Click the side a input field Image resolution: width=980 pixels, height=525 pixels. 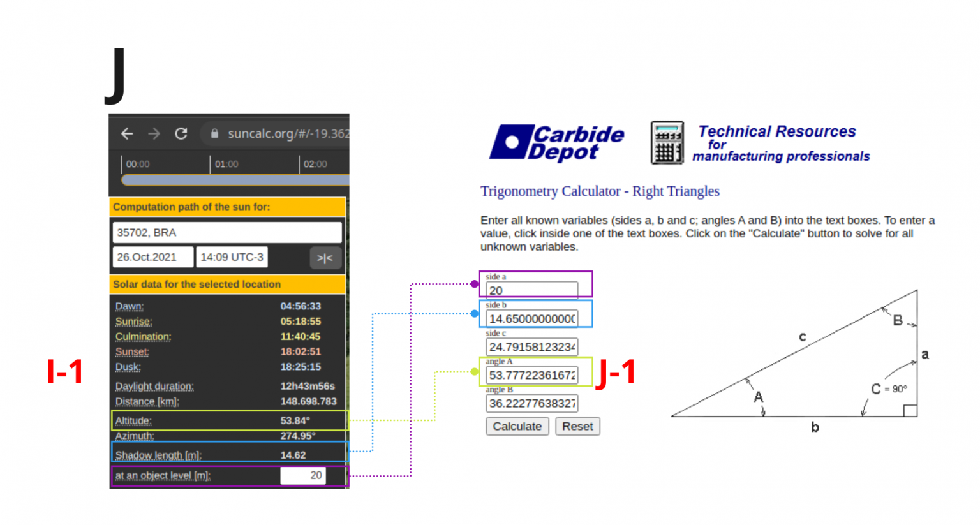pyautogui.click(x=531, y=290)
